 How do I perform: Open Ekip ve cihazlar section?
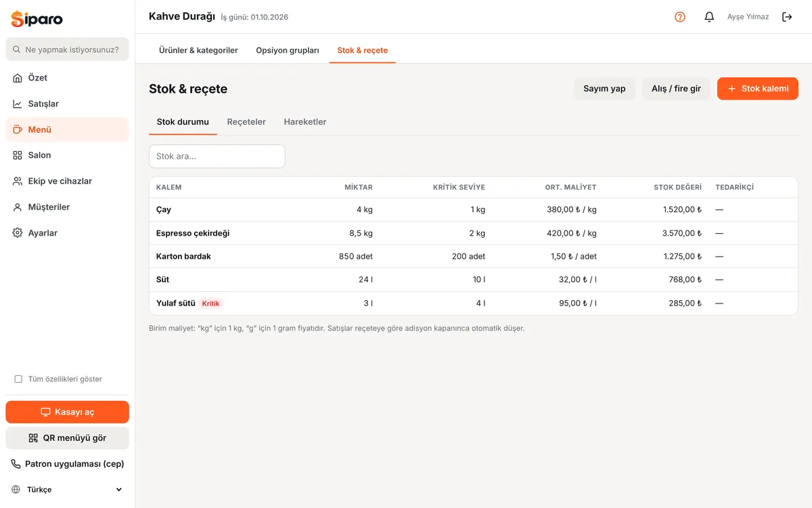(67, 181)
